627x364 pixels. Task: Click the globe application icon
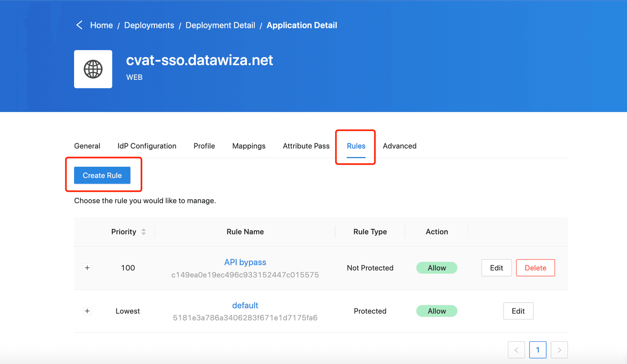coord(93,69)
